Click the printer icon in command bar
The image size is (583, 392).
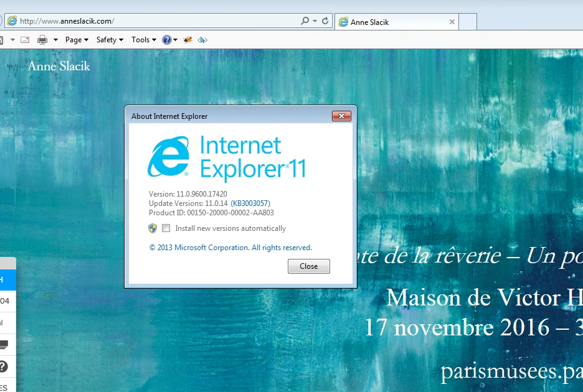pos(42,40)
